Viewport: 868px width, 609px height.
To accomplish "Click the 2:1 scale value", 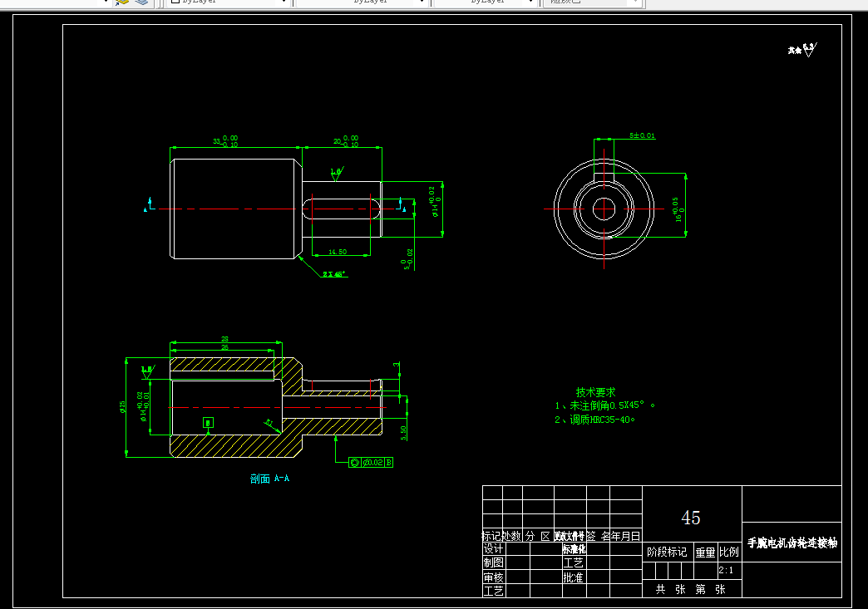I will (726, 570).
